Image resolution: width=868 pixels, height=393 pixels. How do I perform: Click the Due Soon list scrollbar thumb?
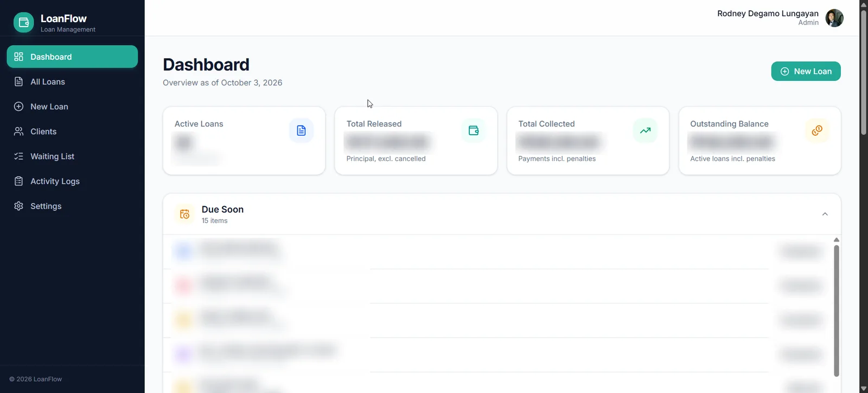point(837,310)
